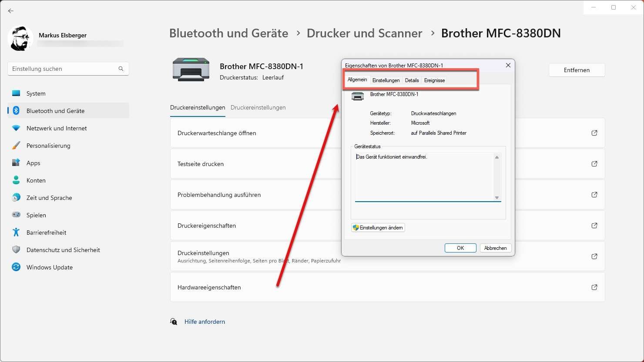The height and width of the screenshot is (362, 644).
Task: Click the down arrow on the Gerätestatus scrollbar
Action: tap(496, 198)
